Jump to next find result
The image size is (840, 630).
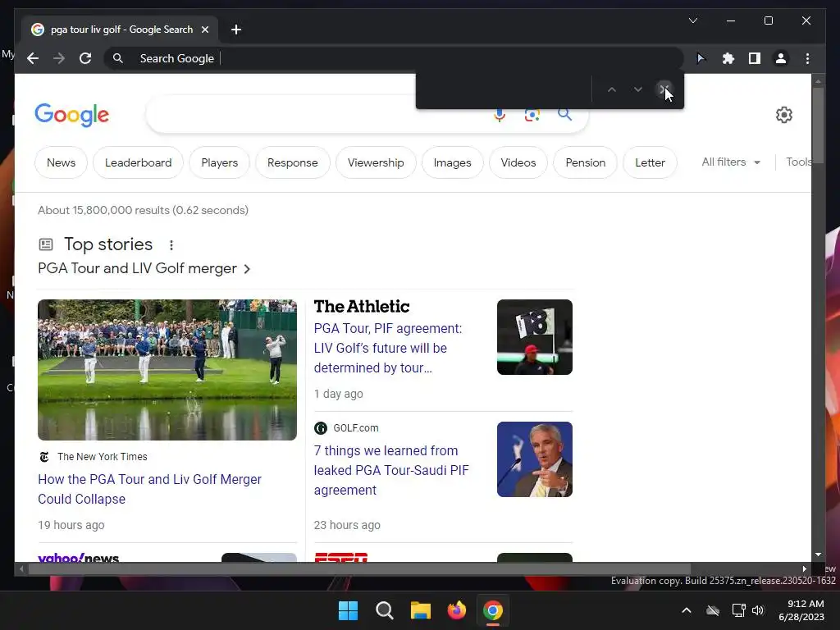tap(638, 89)
